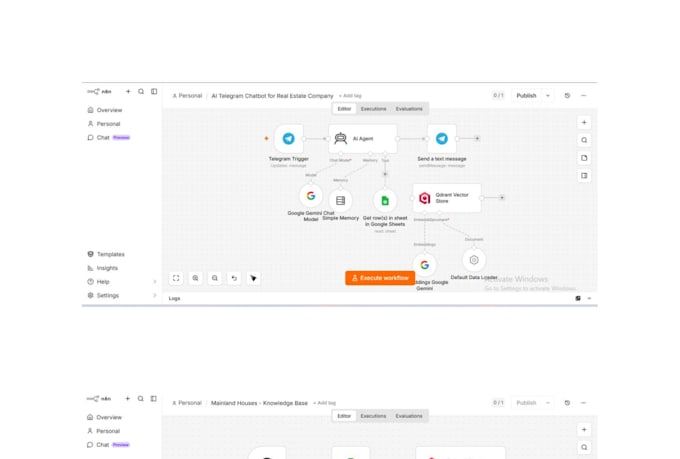Viewport: 680px width, 459px height.
Task: Select the Send a text message Telegram node
Action: (441, 138)
